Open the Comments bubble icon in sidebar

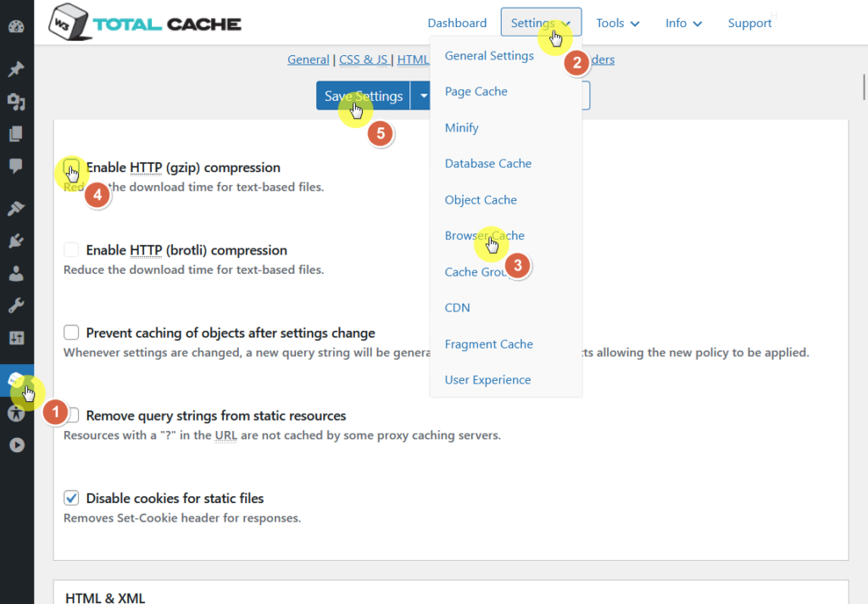point(16,165)
